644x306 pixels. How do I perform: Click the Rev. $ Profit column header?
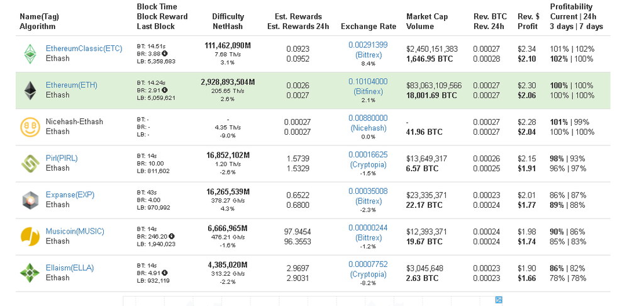click(x=529, y=21)
